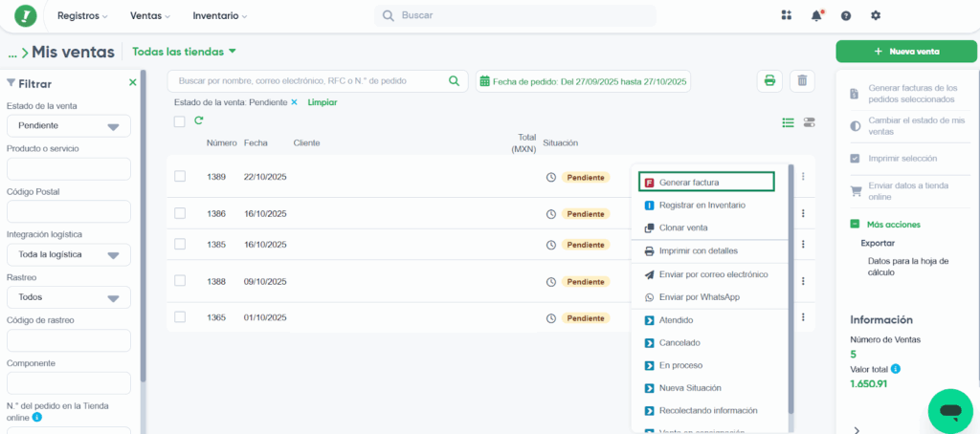Viewport: 980px width, 434px height.
Task: Open the green chat support bubble
Action: pyautogui.click(x=949, y=410)
